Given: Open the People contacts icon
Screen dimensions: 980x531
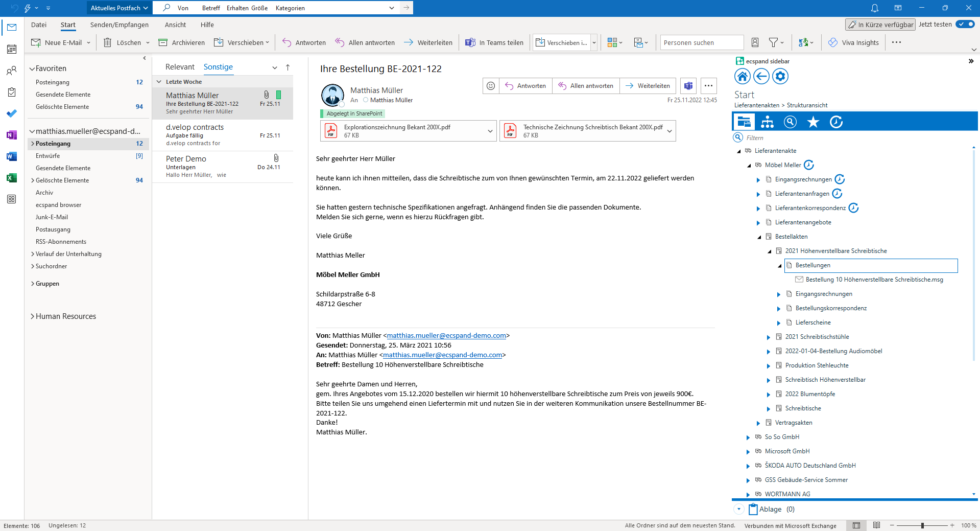Looking at the screenshot, I should (x=12, y=71).
